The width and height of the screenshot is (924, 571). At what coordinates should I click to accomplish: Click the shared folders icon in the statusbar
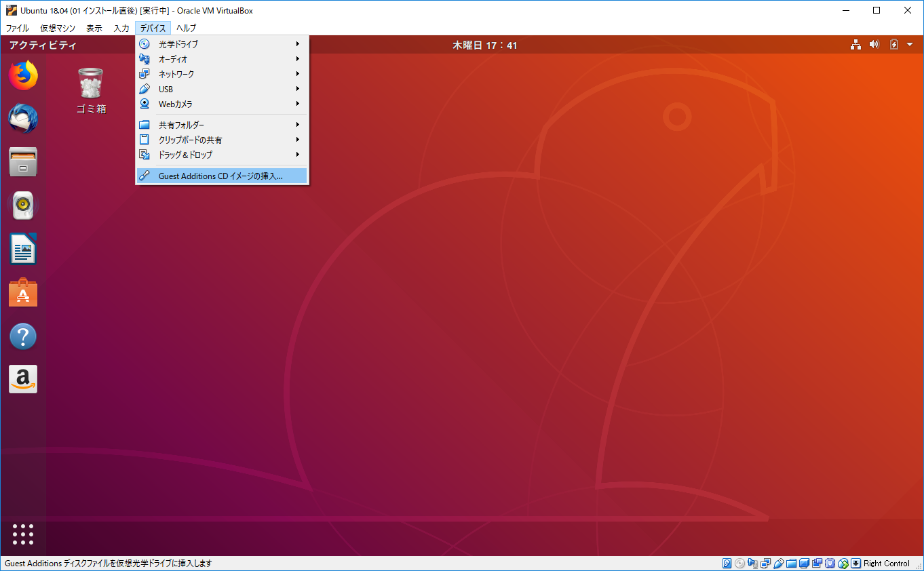point(791,563)
